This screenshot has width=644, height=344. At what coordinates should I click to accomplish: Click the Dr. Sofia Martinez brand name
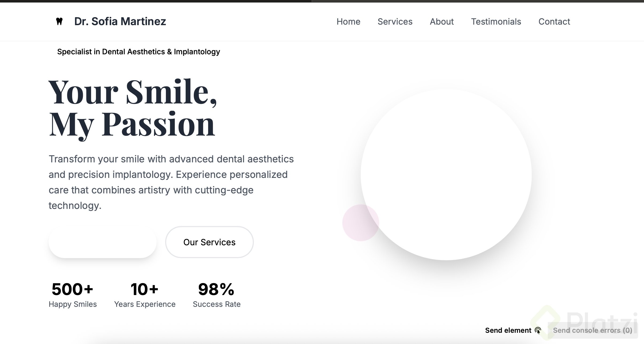click(x=120, y=21)
